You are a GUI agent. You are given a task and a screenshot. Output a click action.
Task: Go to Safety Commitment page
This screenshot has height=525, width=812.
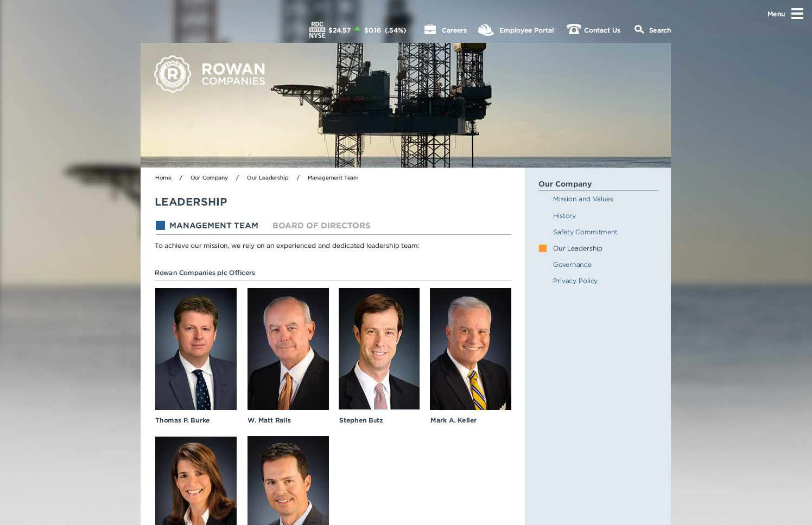coord(585,232)
